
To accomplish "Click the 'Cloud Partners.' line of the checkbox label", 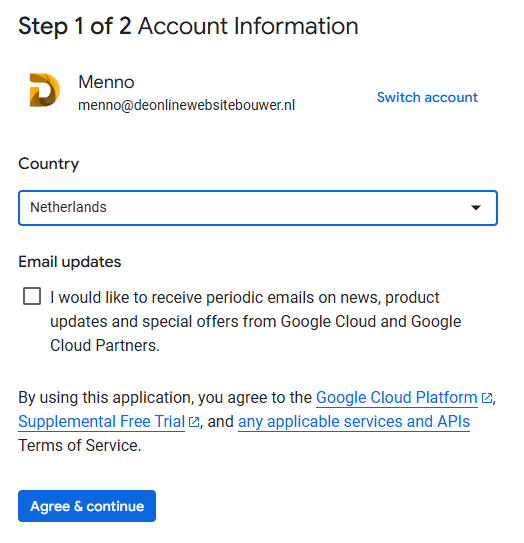I will click(105, 345).
